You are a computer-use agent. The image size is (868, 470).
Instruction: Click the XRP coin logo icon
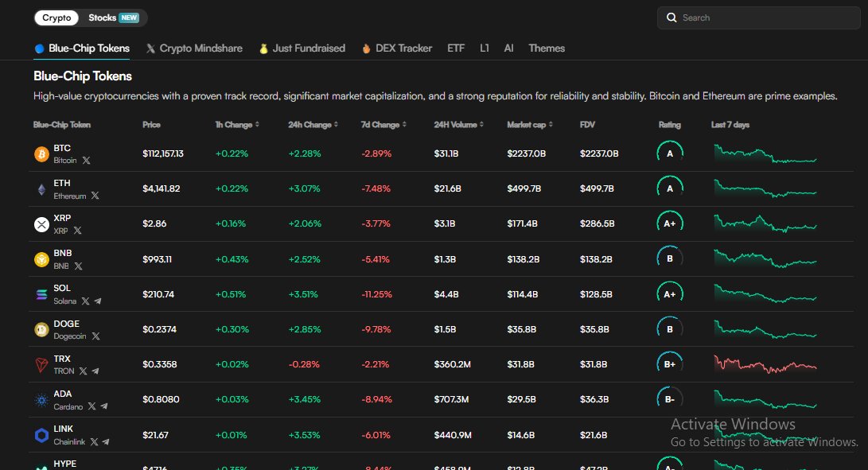pyautogui.click(x=41, y=224)
